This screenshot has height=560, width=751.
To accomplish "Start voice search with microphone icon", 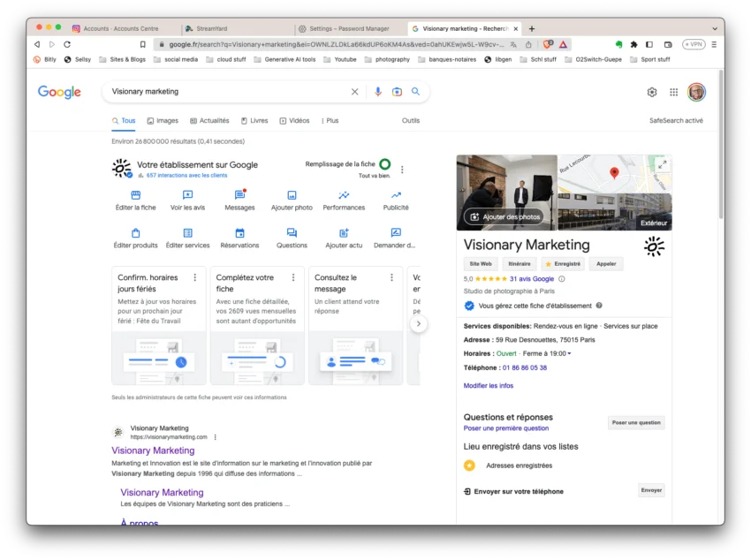I will click(x=378, y=92).
